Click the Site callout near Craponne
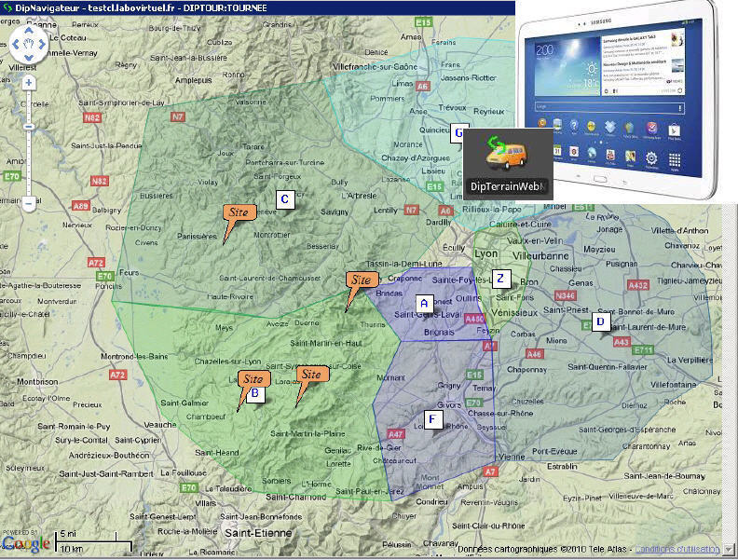The height and width of the screenshot is (560, 738). tap(362, 280)
